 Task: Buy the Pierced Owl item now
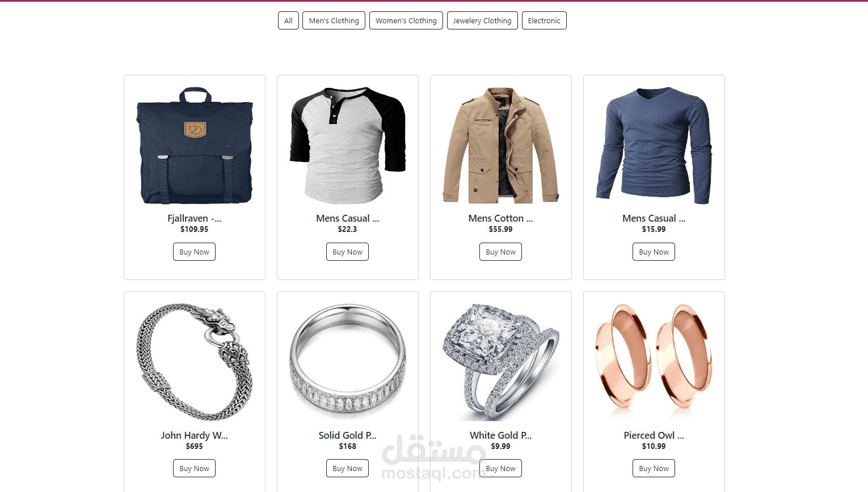click(x=654, y=468)
